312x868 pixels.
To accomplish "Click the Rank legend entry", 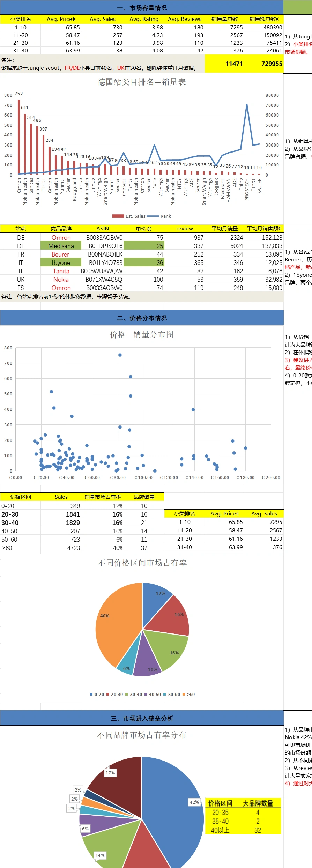I will pos(159,216).
